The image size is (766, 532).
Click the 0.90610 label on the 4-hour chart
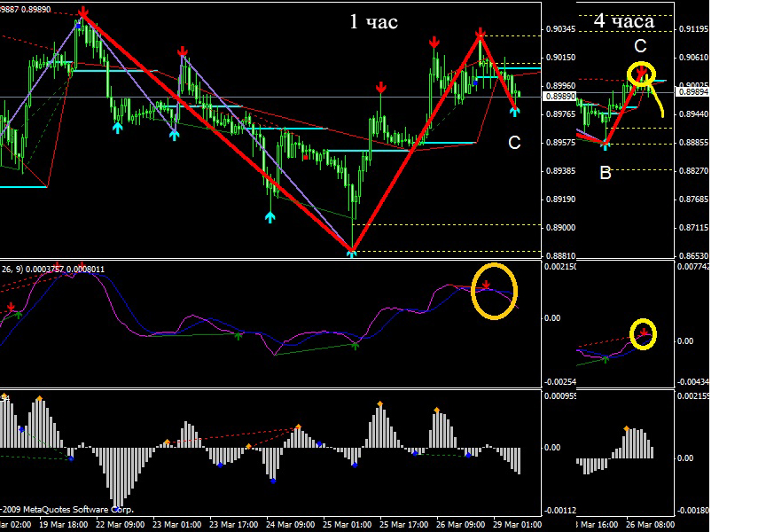pyautogui.click(x=693, y=58)
